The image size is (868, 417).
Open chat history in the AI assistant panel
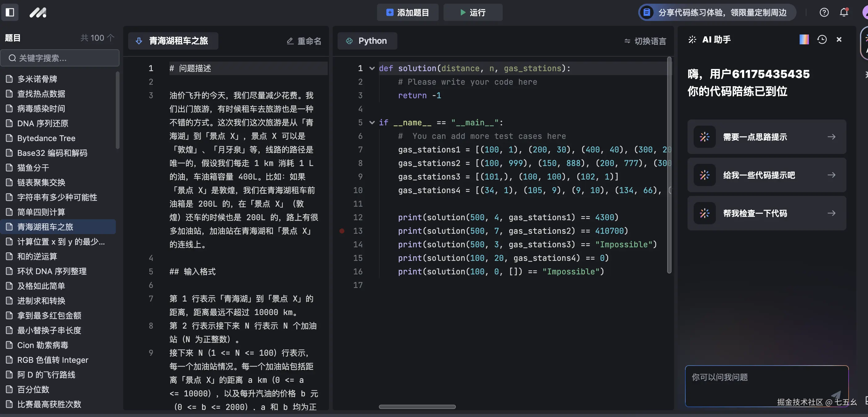(x=822, y=39)
